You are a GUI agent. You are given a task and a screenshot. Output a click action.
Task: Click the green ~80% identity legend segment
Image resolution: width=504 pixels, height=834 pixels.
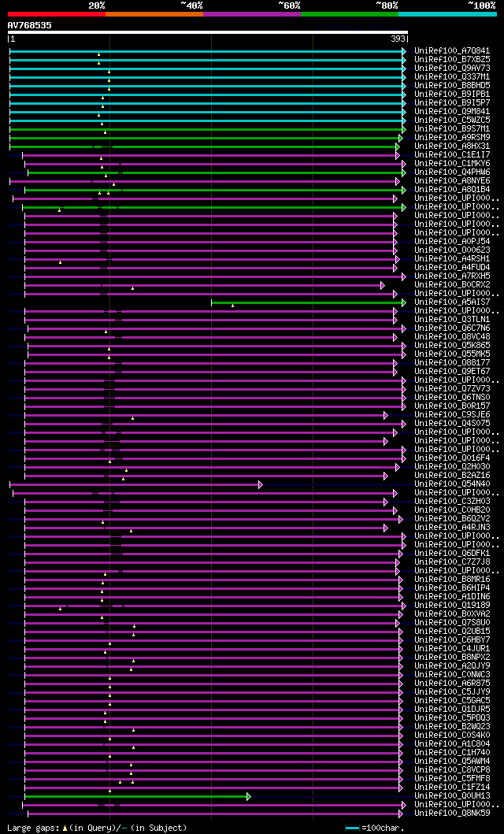[350, 14]
